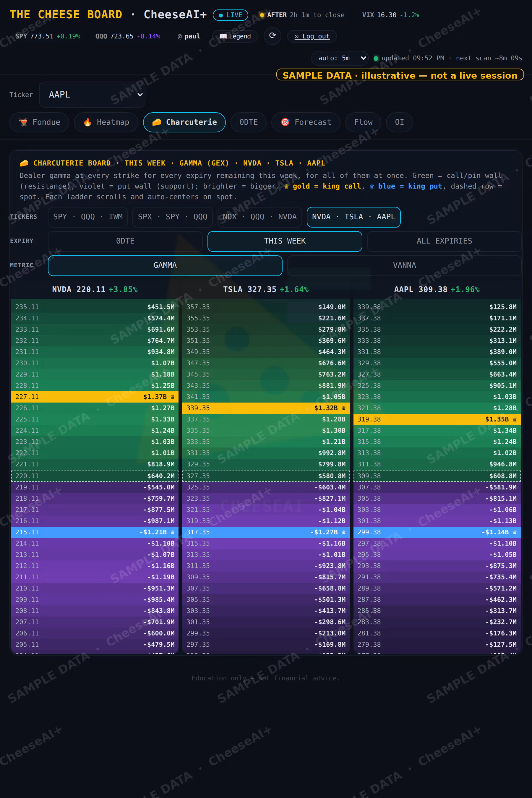Click the TSLA 327.35 column header
532x798 pixels.
click(x=266, y=289)
